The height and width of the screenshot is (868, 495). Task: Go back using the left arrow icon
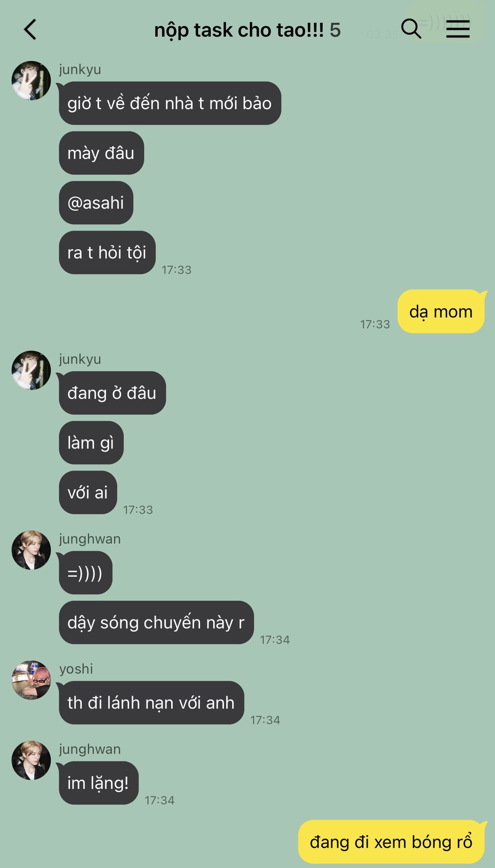point(30,30)
